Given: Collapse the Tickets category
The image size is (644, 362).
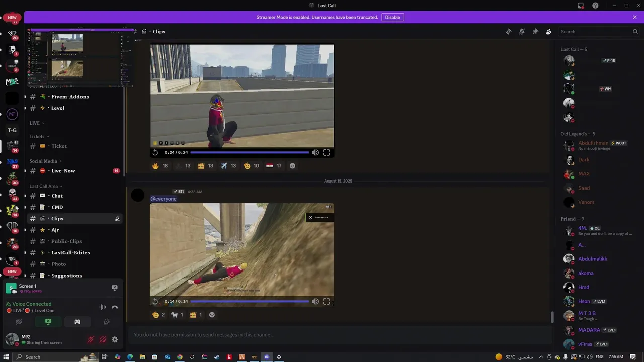Looking at the screenshot, I should tap(39, 137).
